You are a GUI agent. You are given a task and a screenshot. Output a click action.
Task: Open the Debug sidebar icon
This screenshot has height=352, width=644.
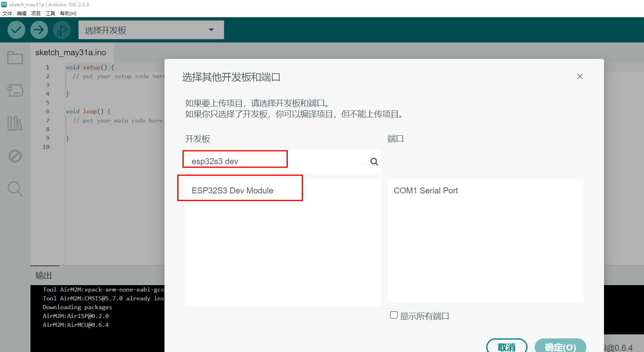click(15, 156)
